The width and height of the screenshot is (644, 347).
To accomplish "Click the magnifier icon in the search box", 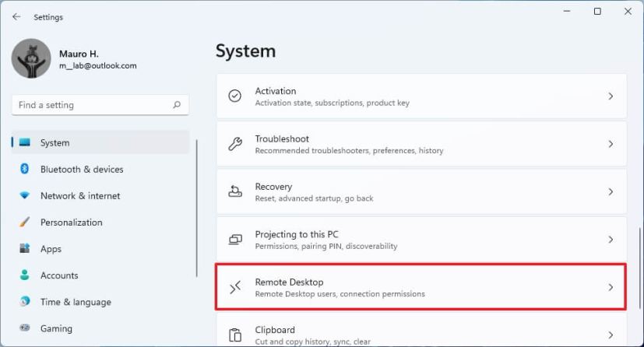I will [x=177, y=105].
